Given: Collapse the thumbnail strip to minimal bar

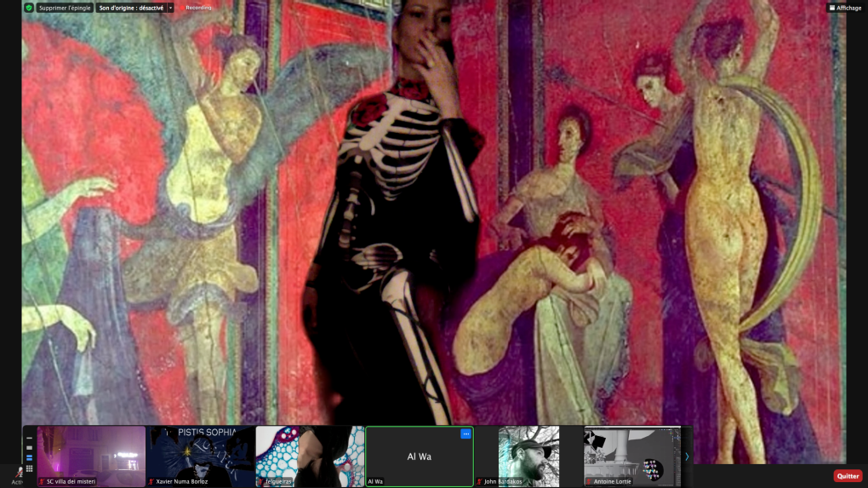Looking at the screenshot, I should (29, 437).
